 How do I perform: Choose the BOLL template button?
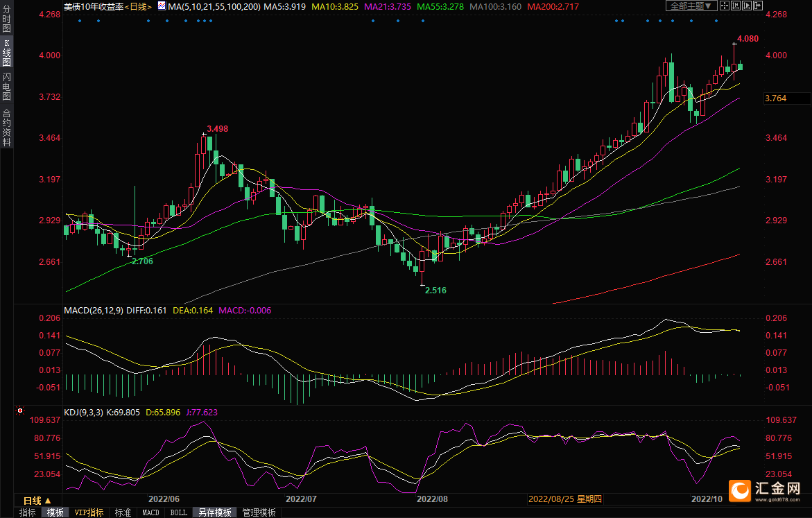click(179, 512)
